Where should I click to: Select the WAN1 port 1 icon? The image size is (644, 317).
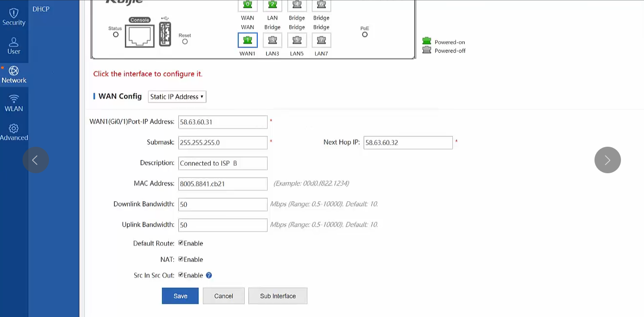(248, 40)
